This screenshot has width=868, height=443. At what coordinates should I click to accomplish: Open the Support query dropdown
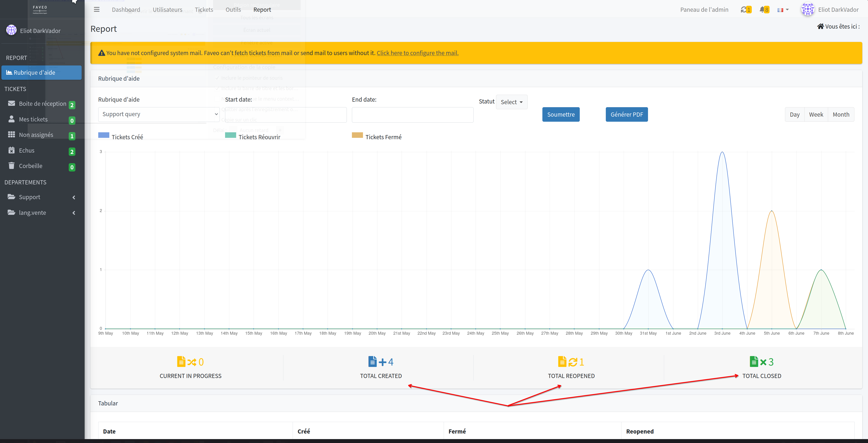tap(159, 115)
